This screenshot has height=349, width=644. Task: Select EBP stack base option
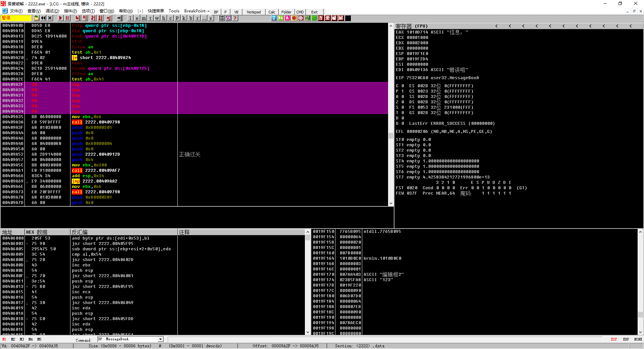click(x=626, y=340)
